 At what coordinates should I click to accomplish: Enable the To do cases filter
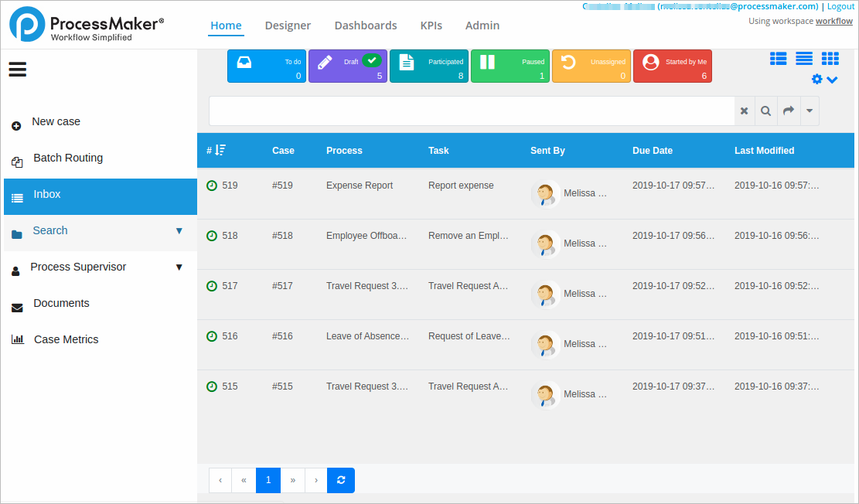pyautogui.click(x=266, y=66)
